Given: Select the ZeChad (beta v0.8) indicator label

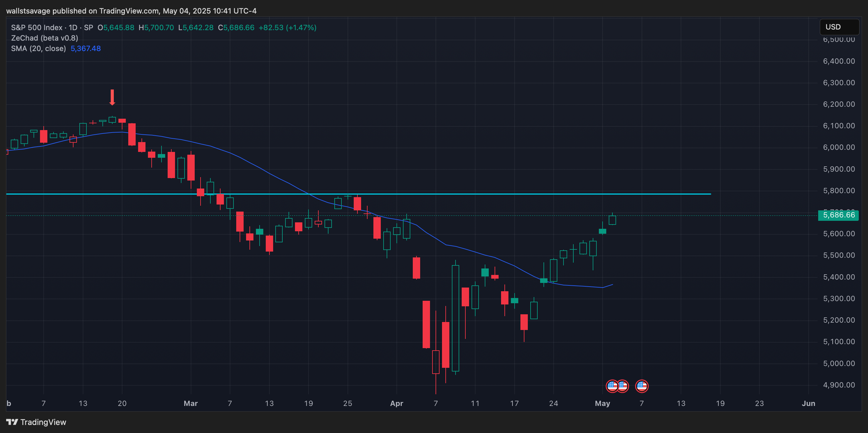Looking at the screenshot, I should (x=45, y=38).
